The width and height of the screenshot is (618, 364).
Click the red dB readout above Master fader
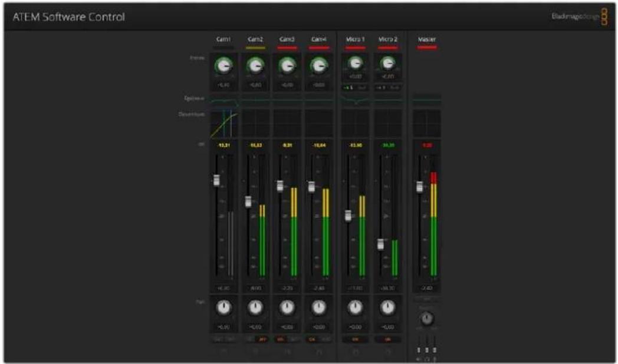tap(427, 145)
